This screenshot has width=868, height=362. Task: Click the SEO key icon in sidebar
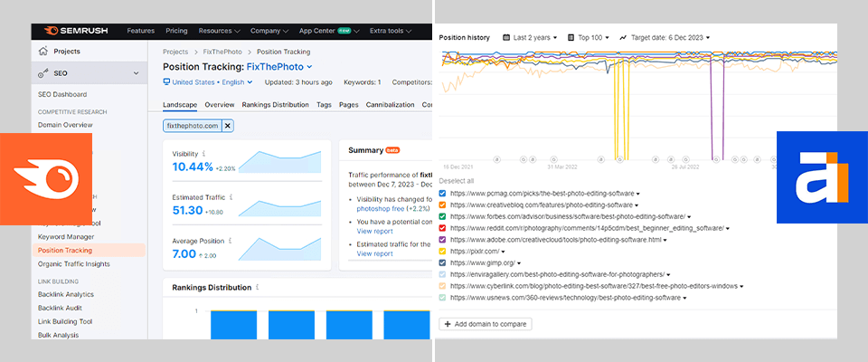(42, 73)
